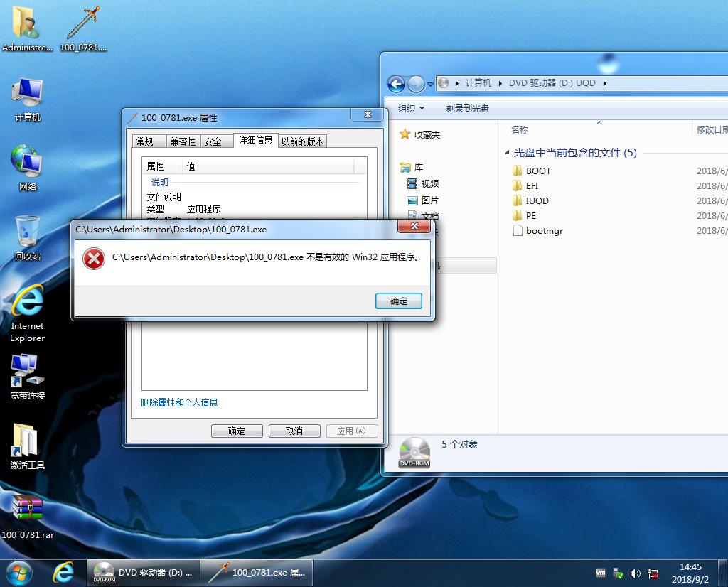Click the disabled 应用(A) button

[x=351, y=431]
